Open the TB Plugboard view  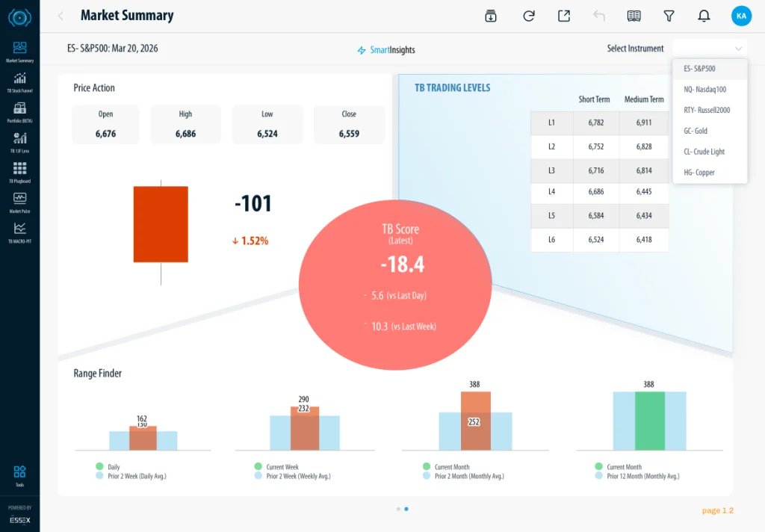(19, 171)
